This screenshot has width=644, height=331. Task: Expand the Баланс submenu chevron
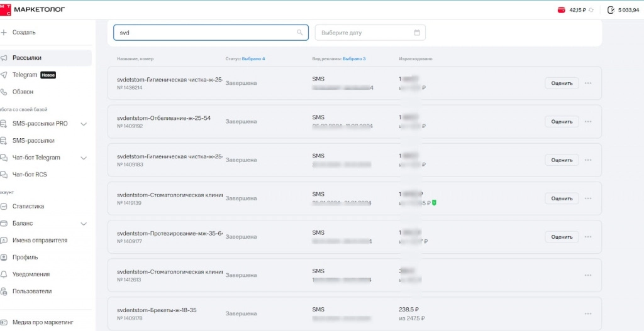(84, 224)
